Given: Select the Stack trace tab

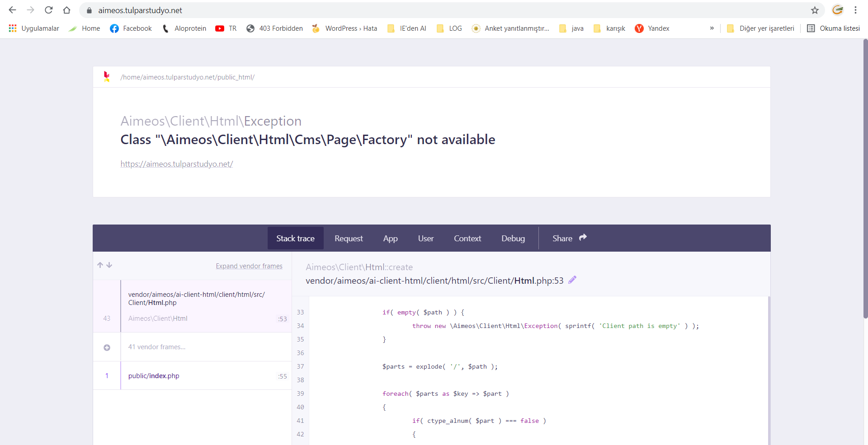Looking at the screenshot, I should pyautogui.click(x=296, y=238).
